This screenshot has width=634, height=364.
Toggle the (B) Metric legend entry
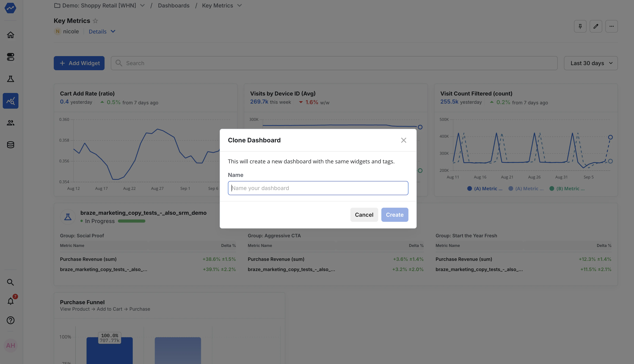tap(568, 188)
